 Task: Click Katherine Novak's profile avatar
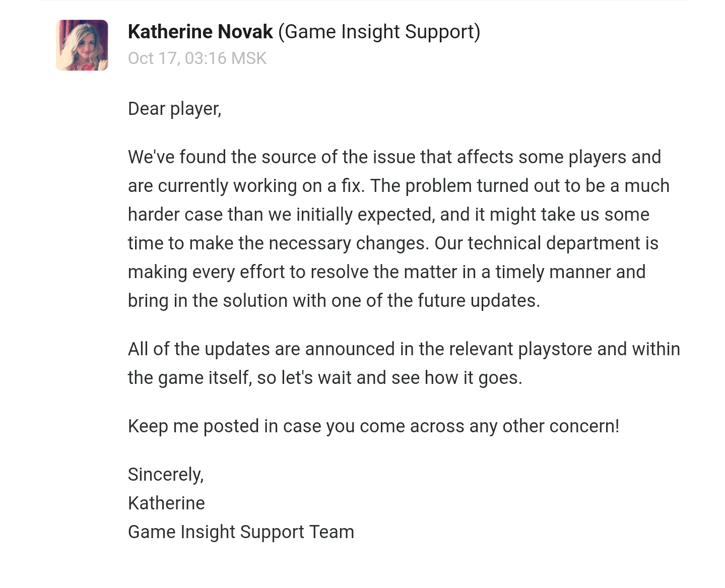click(x=82, y=45)
